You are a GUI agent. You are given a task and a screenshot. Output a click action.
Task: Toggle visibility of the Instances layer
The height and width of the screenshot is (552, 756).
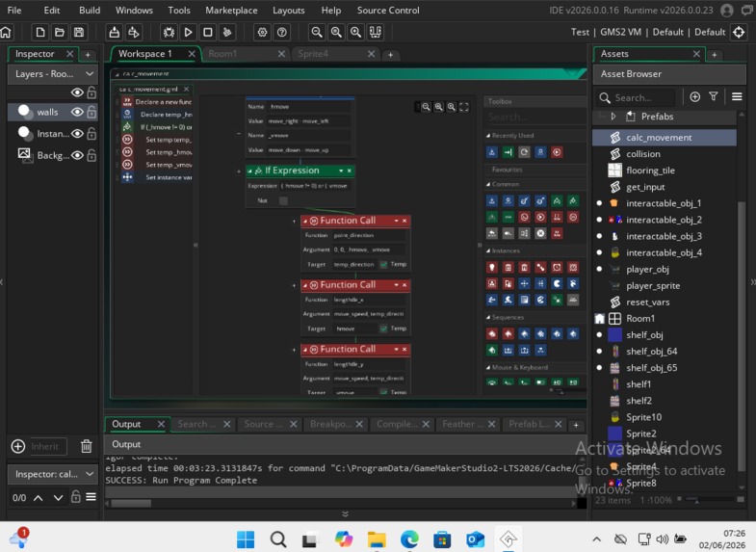coord(77,134)
